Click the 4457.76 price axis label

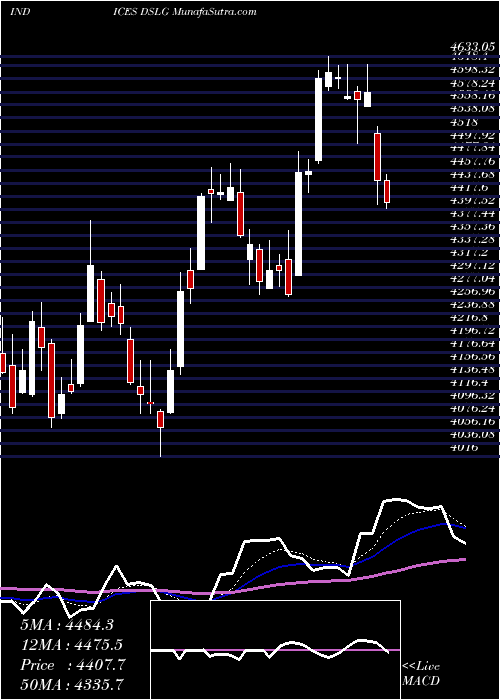click(x=473, y=161)
